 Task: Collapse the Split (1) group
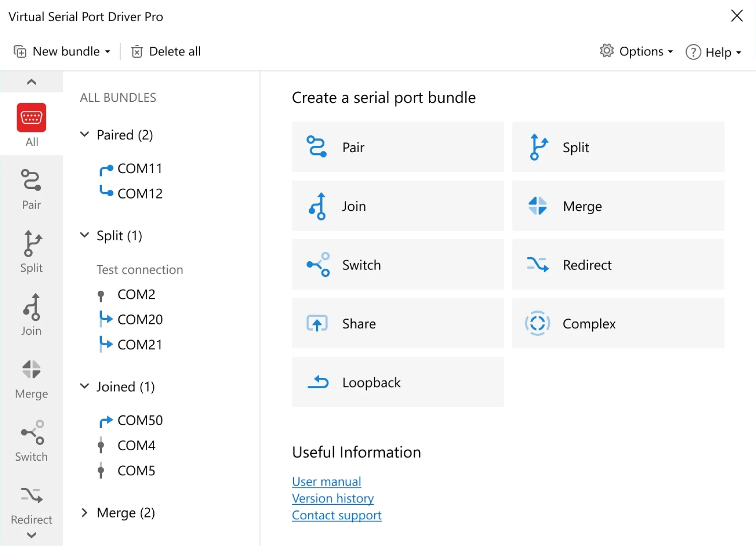(84, 235)
